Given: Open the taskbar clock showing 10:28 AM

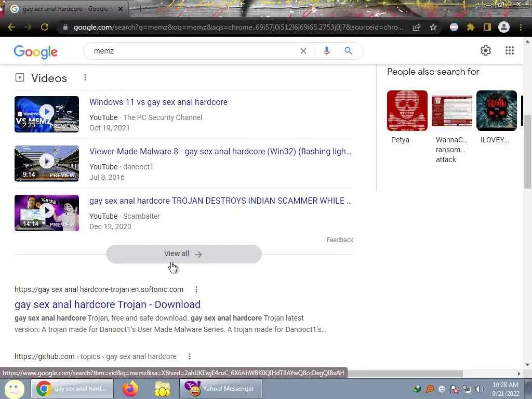Looking at the screenshot, I should [506, 389].
